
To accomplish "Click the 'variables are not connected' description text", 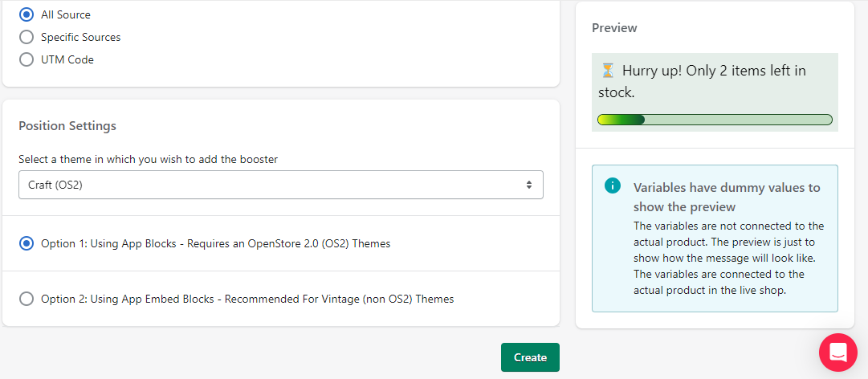I will pyautogui.click(x=728, y=259).
